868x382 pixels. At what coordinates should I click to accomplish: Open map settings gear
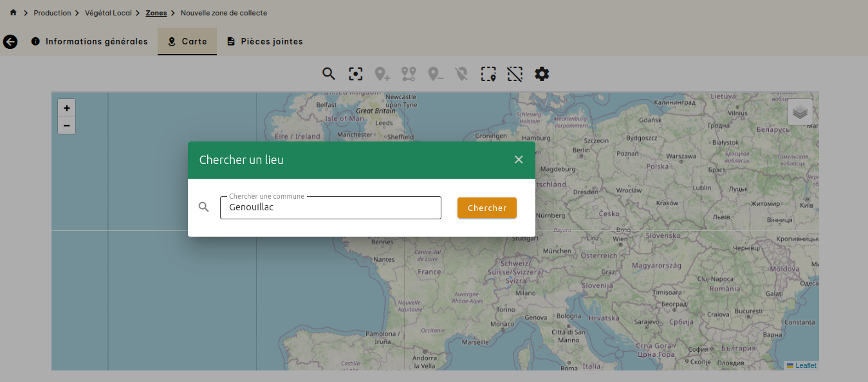[x=542, y=74]
